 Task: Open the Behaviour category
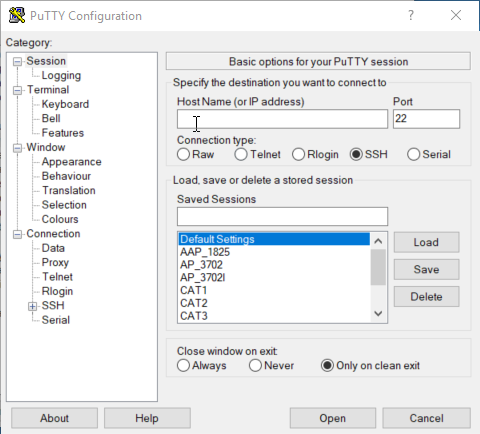click(66, 176)
